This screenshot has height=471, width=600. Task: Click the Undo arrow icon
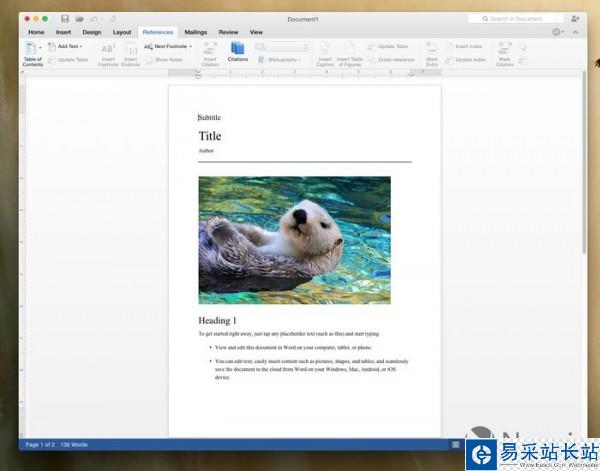(x=94, y=19)
